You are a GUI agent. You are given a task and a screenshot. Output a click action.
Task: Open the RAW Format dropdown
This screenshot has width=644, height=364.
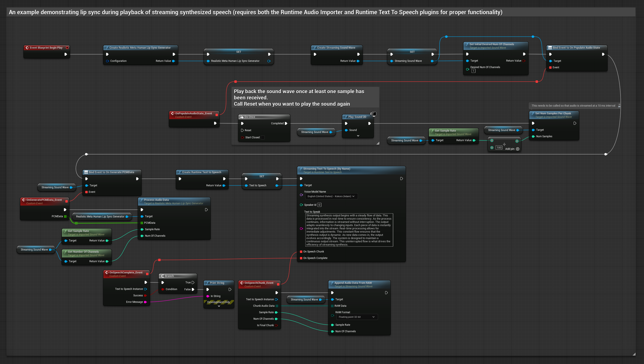357,317
